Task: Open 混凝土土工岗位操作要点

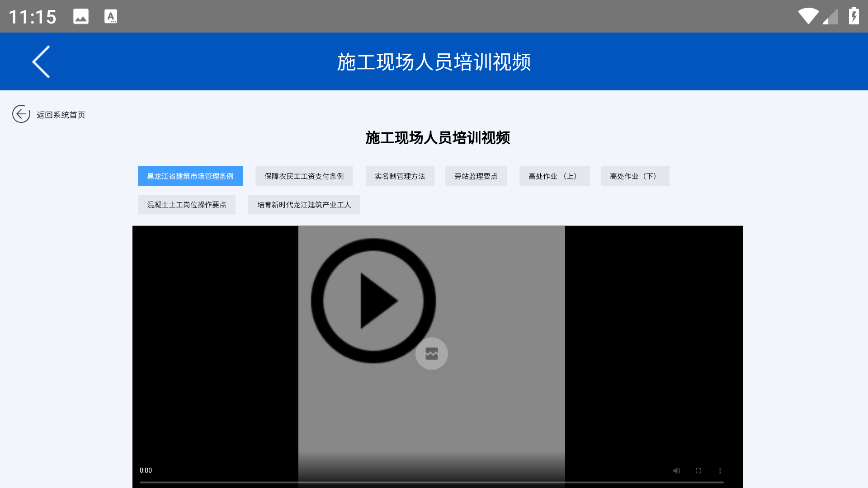Action: click(186, 205)
